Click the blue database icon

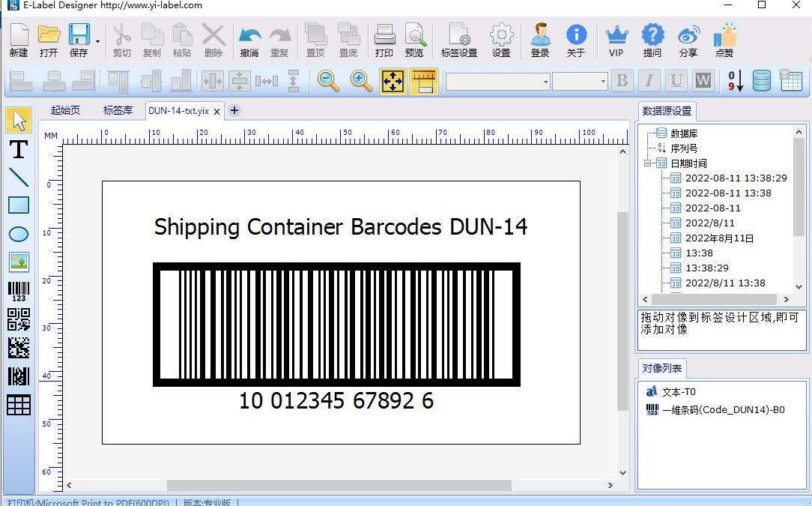(x=761, y=81)
